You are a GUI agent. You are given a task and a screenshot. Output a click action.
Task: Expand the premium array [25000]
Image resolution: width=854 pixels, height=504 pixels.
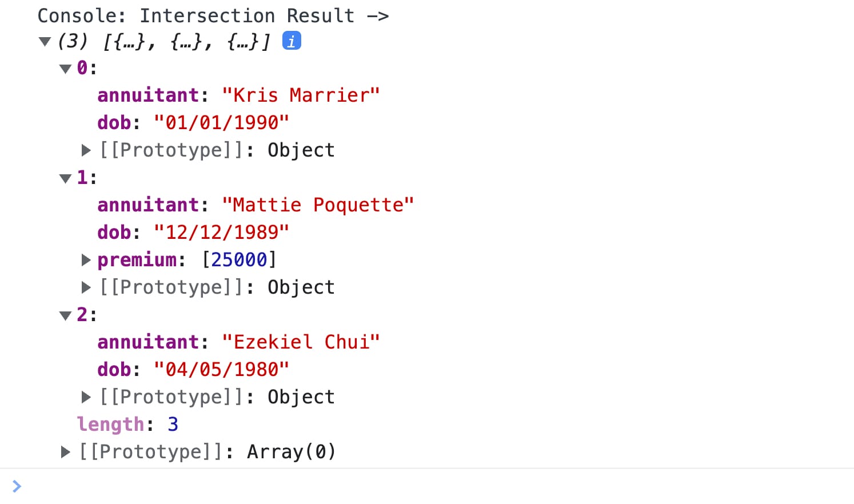[86, 260]
